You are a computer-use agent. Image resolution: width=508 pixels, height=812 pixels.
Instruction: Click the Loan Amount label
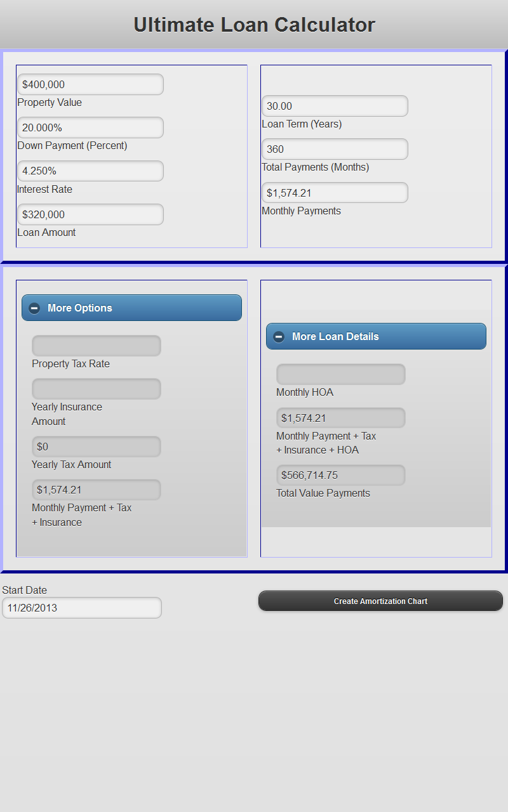click(46, 233)
